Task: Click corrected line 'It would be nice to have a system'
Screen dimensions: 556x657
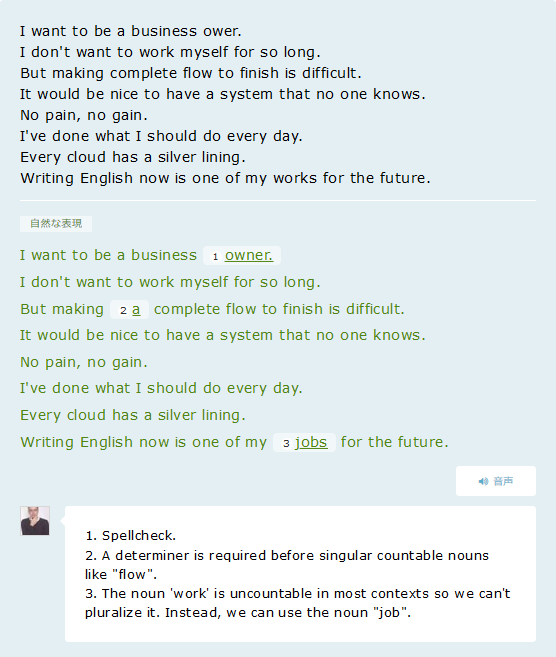Action: (223, 335)
